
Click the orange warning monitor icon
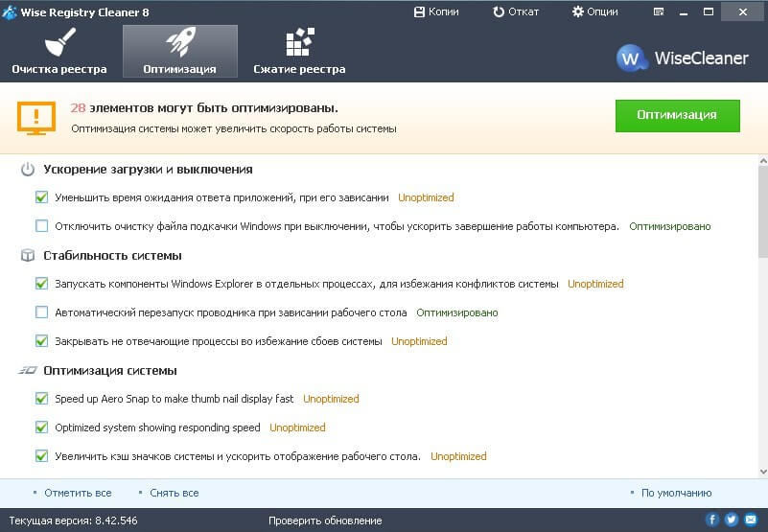tap(36, 118)
